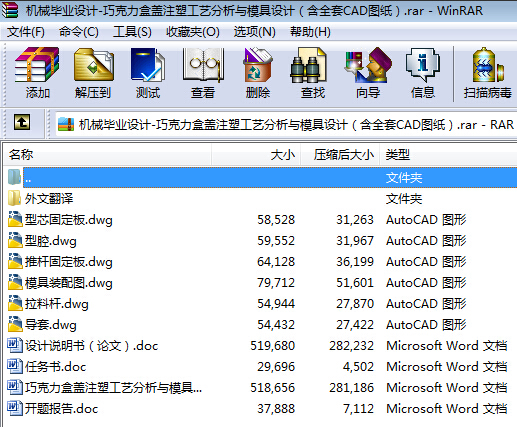Select file name 型腔.dwg
This screenshot has height=427, width=517.
[x=51, y=241]
